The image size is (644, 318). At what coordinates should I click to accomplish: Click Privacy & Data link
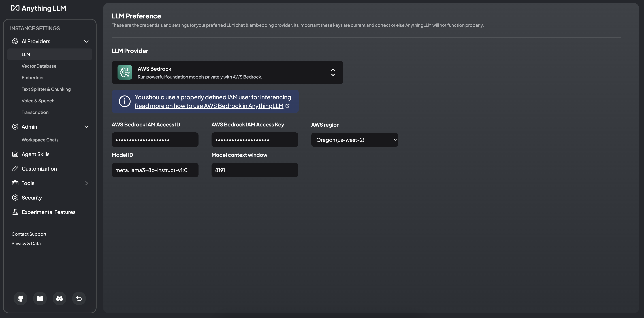click(x=26, y=243)
